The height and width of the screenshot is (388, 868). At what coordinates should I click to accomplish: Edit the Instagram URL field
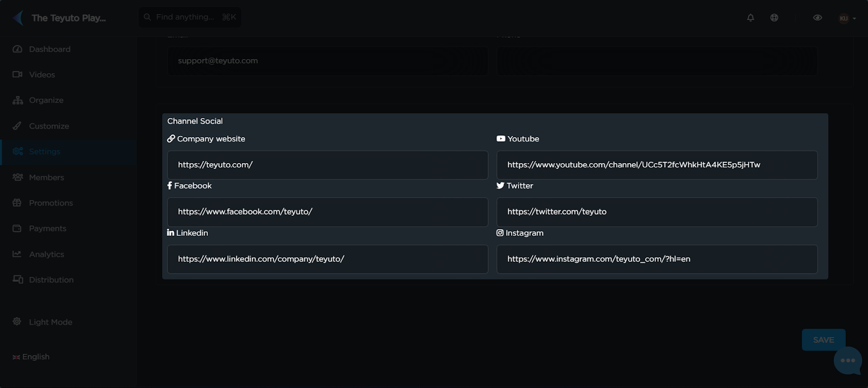click(x=657, y=259)
